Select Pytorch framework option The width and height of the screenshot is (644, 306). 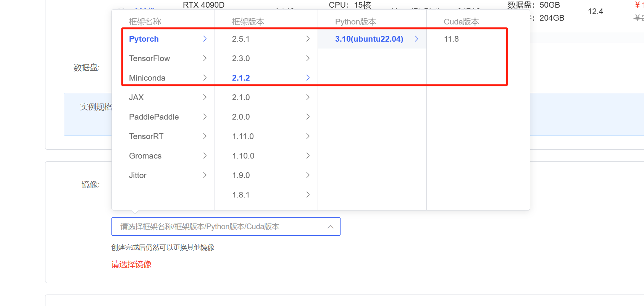144,39
